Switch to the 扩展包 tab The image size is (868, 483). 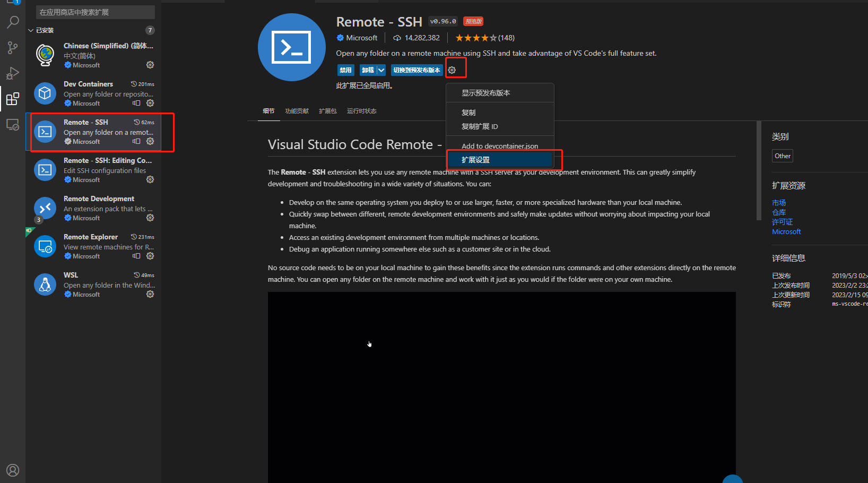[x=327, y=111]
